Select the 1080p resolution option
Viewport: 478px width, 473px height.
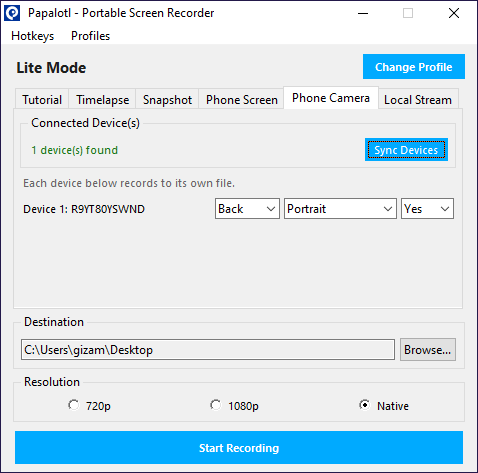(235, 406)
